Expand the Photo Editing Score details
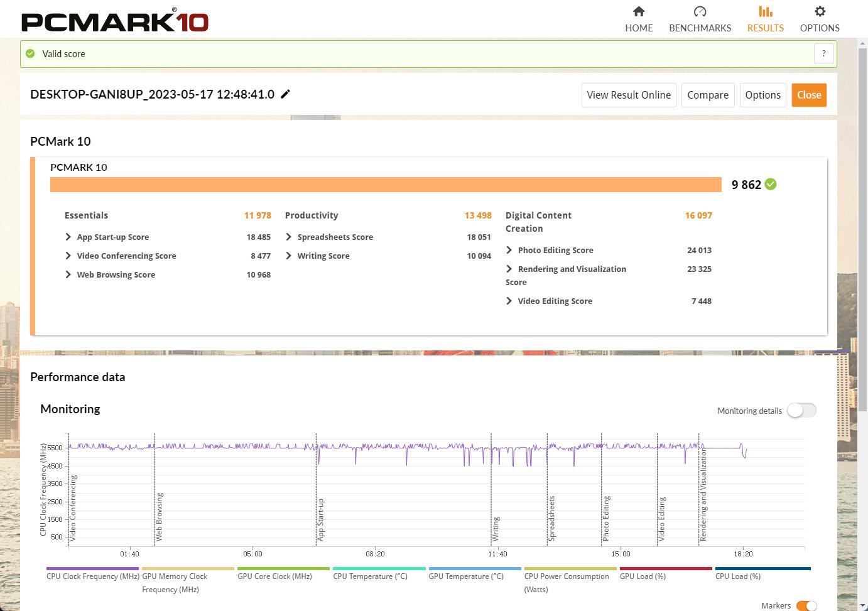Screen dimensions: 868x611 (509, 250)
